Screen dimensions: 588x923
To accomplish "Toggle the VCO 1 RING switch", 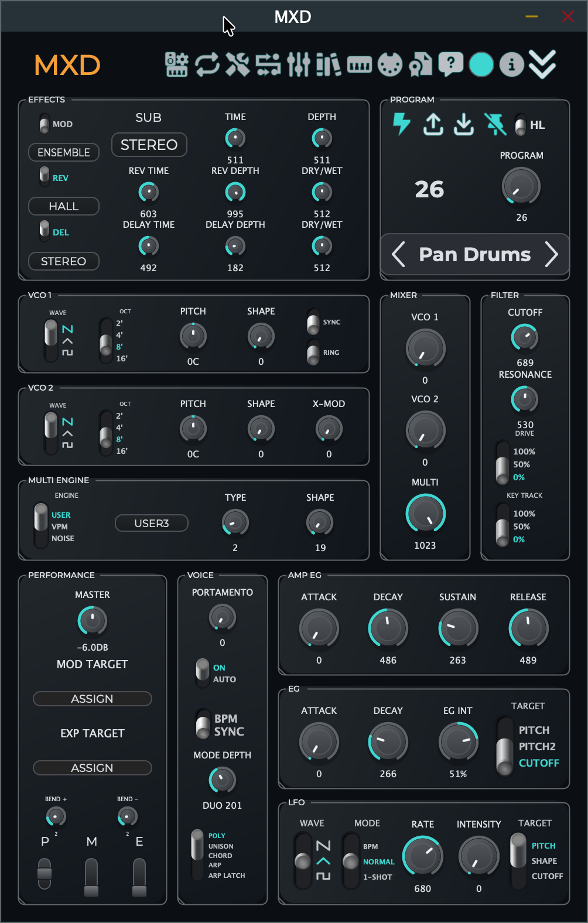I will 314,353.
